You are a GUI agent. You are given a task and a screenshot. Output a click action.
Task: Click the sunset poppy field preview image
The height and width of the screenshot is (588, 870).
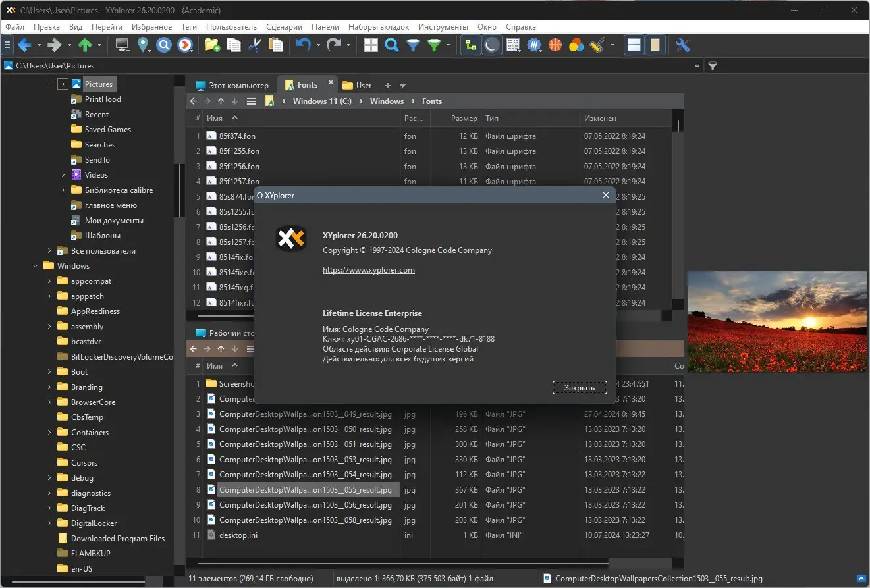click(776, 321)
